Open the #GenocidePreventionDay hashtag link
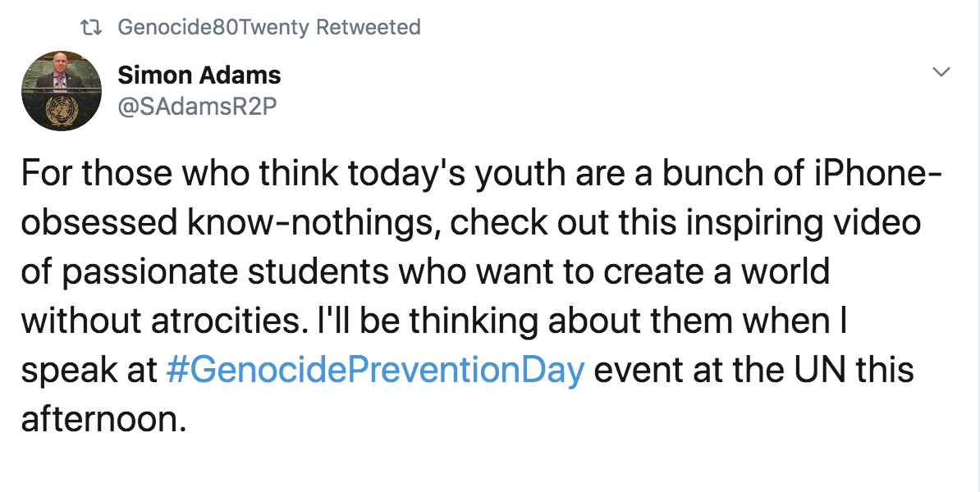 (375, 370)
